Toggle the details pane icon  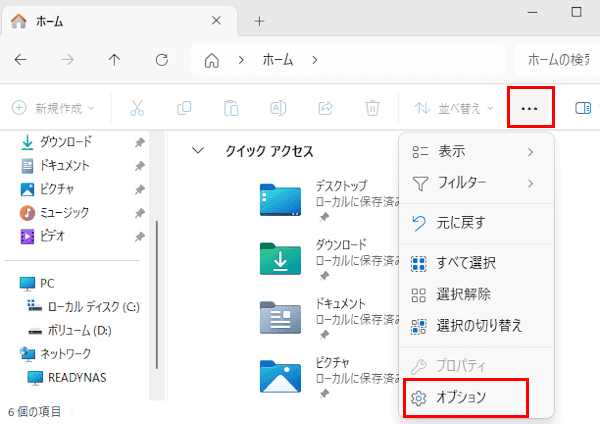[x=583, y=108]
